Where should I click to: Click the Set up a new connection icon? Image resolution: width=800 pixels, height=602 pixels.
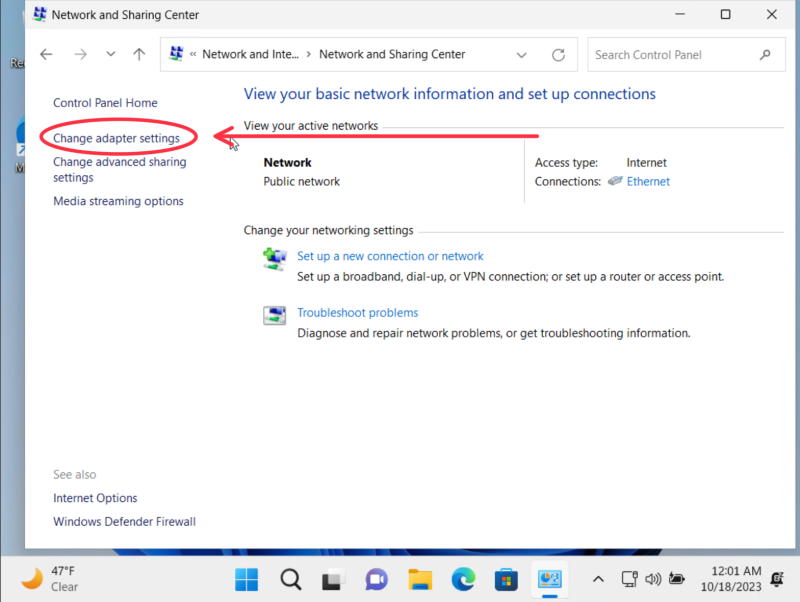274,258
